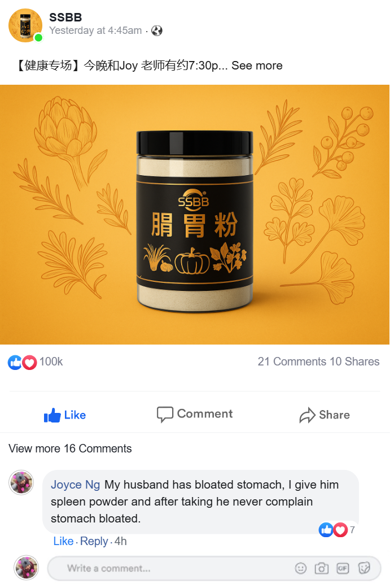Open post reactions list showing 100k

click(36, 362)
